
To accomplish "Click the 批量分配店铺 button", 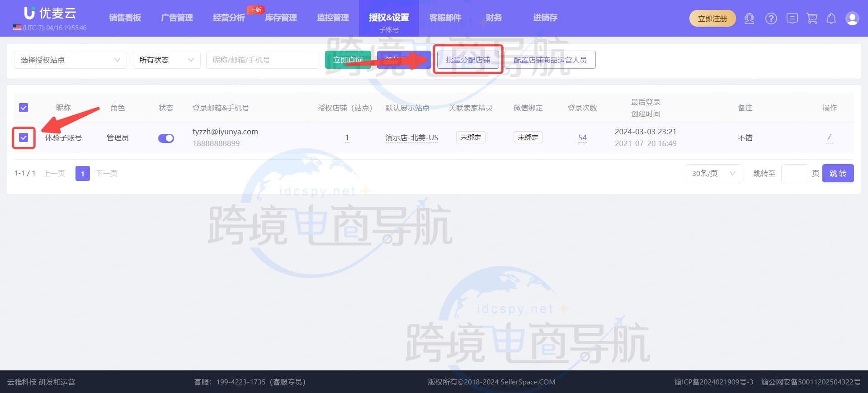I will (468, 60).
